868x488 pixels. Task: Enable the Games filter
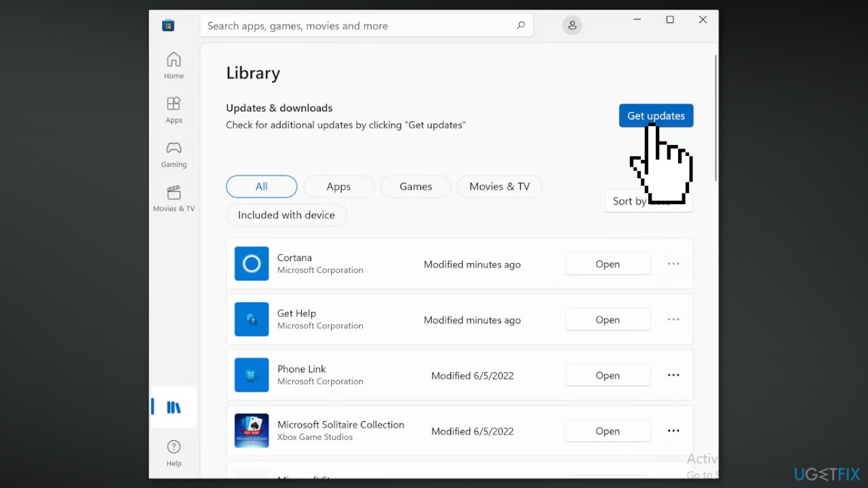416,186
